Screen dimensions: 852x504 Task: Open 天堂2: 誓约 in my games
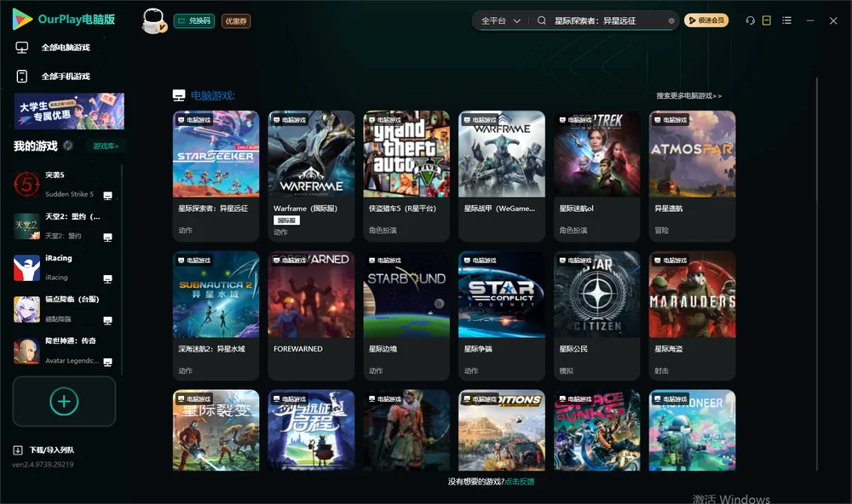click(x=64, y=226)
